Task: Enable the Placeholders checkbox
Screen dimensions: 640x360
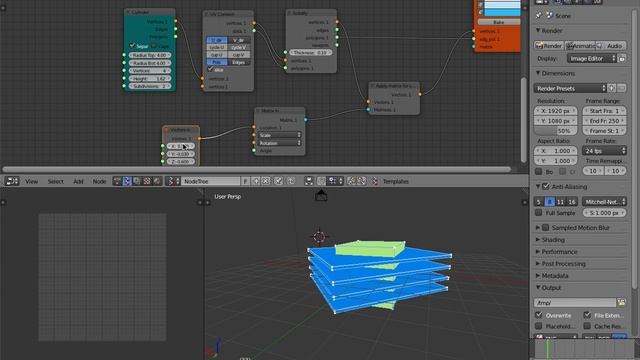Action: (538, 326)
